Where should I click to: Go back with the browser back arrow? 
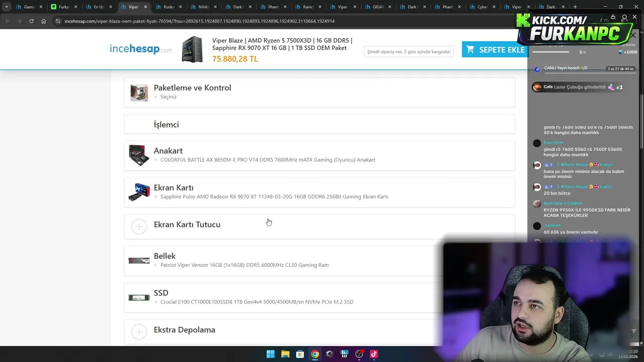(7, 21)
